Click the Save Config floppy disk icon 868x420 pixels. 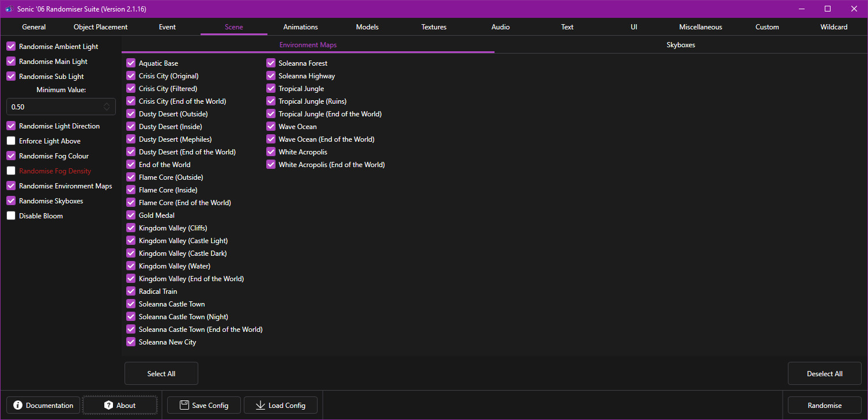coord(184,405)
